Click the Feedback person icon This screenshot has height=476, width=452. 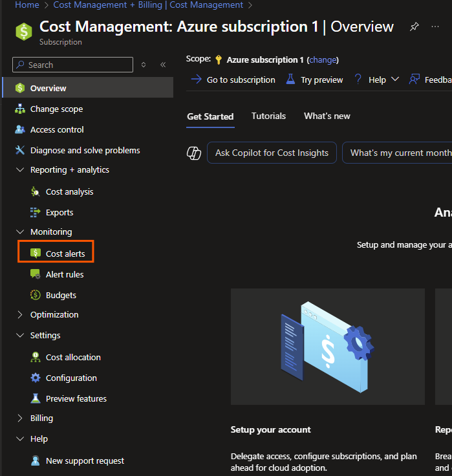point(414,80)
